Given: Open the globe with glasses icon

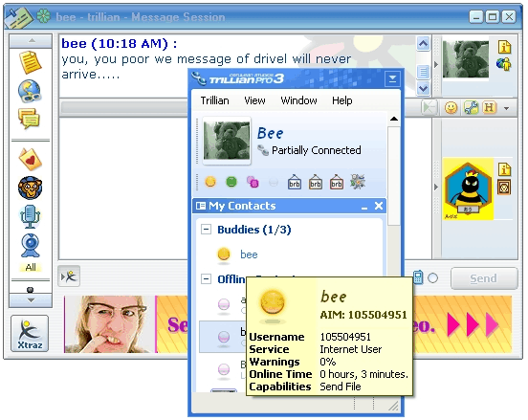Looking at the screenshot, I should (30, 91).
